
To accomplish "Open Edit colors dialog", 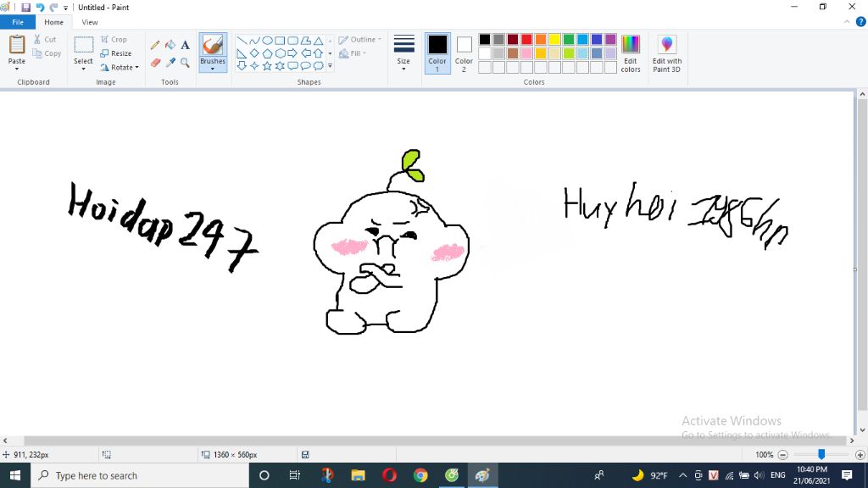I will [x=631, y=53].
